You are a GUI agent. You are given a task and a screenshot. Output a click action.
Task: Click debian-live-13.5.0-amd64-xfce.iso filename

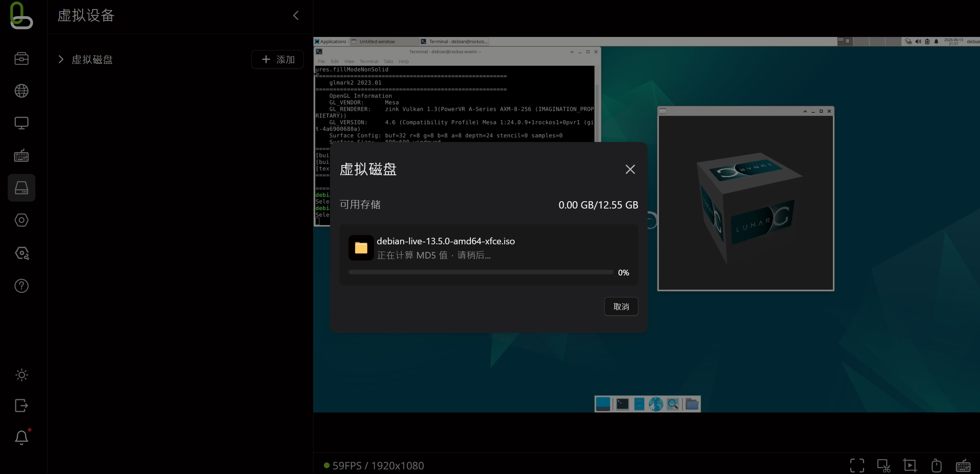coord(446,241)
